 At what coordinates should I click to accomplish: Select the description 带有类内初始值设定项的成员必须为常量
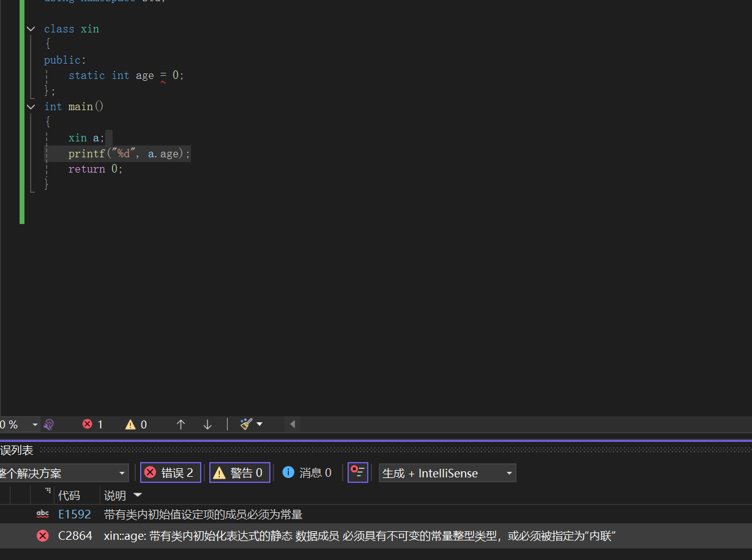click(x=203, y=514)
